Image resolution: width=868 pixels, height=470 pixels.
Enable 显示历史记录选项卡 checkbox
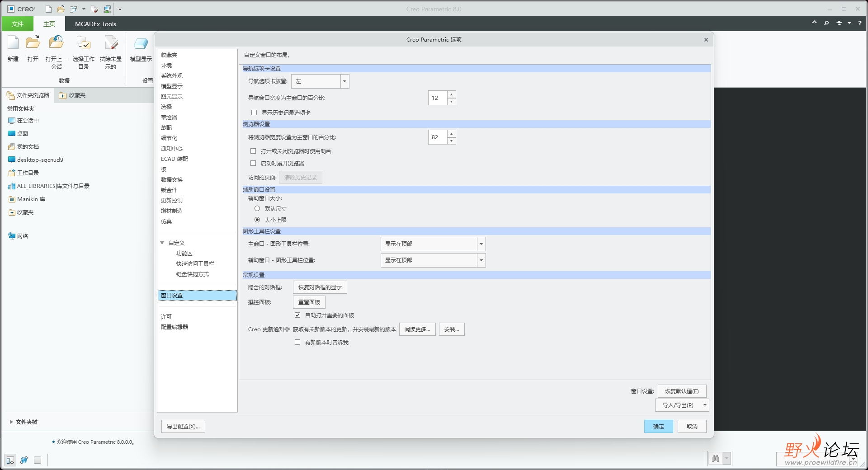click(254, 113)
